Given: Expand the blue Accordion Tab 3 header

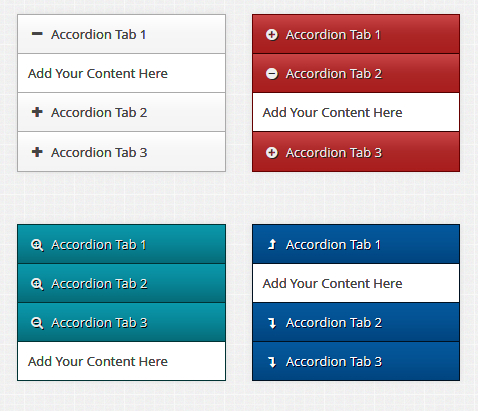Looking at the screenshot, I should [356, 361].
